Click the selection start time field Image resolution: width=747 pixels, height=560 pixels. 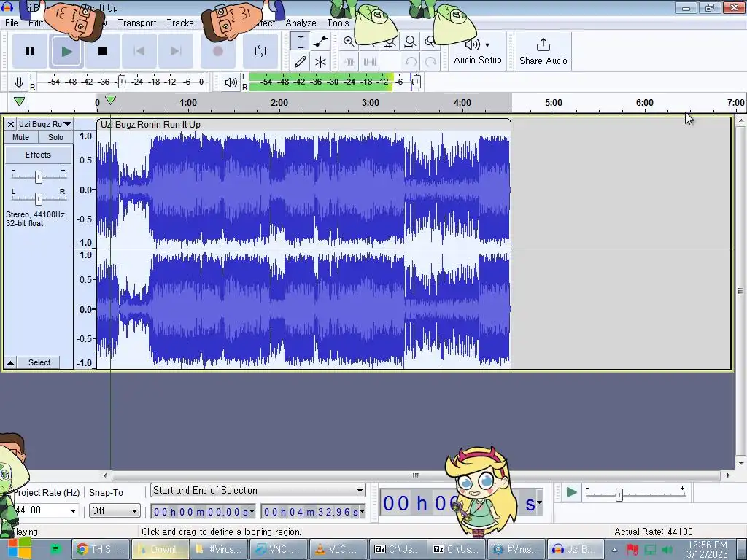click(201, 512)
